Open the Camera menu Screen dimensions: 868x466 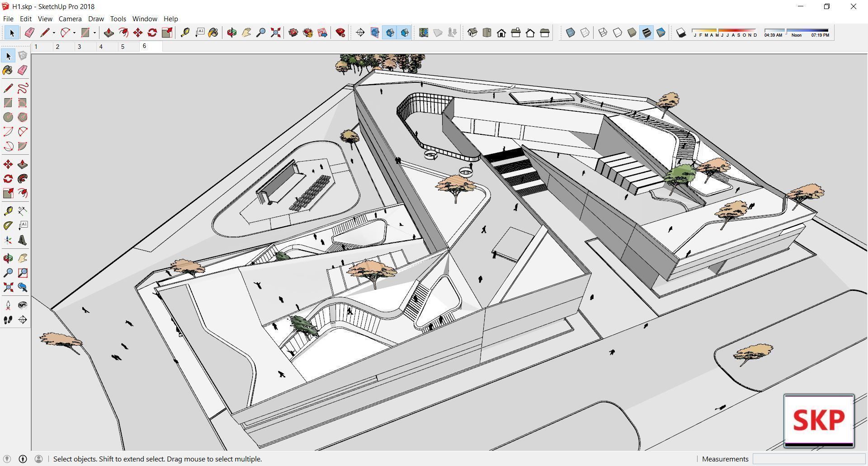[70, 19]
